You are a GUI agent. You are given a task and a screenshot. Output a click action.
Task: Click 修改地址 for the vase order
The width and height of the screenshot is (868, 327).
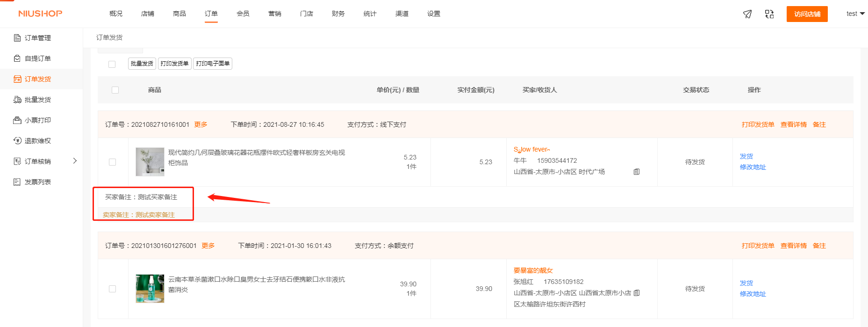[753, 167]
